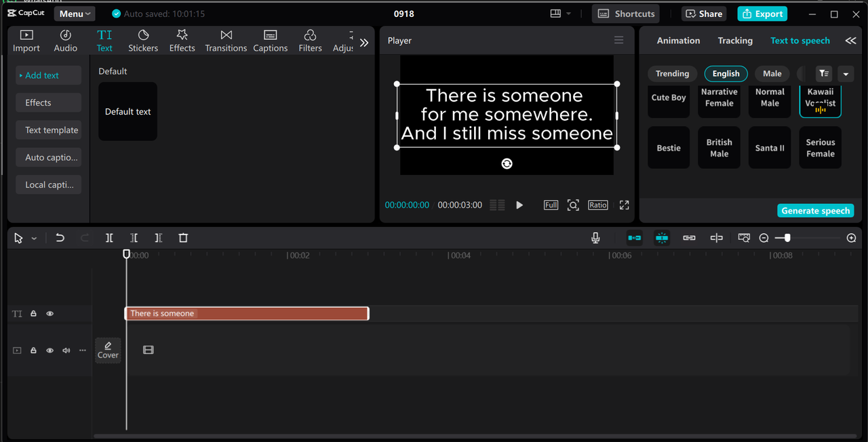Hide the text track with eye icon
868x442 pixels.
click(50, 314)
